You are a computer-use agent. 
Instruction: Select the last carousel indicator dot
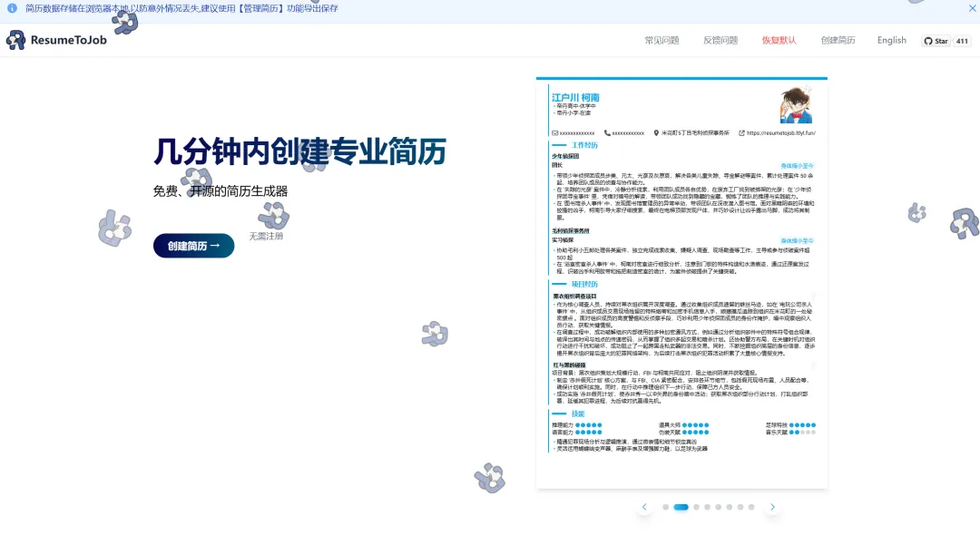coord(751,507)
